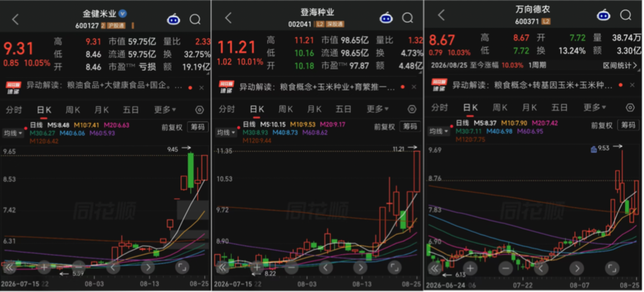Expand the 更多 menu in 登海种业 panel
Viewport: 644px width, 292px height.
378,109
